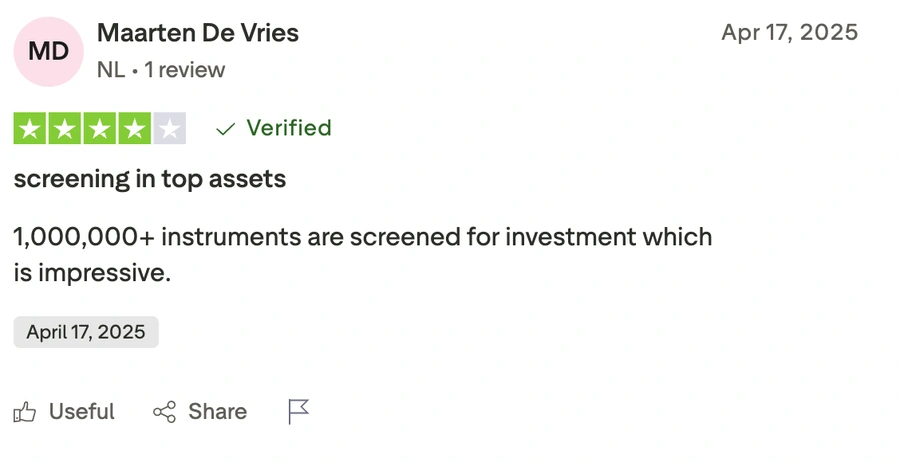Click the third green rating star

pos(100,129)
